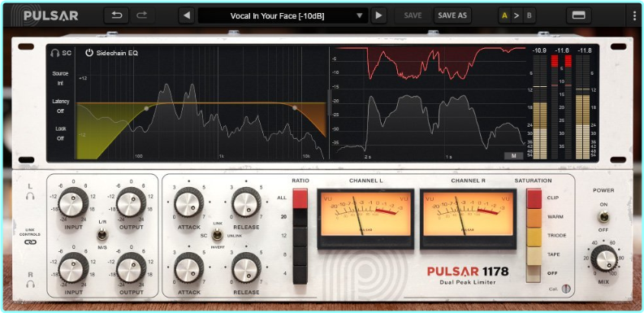Select ratio 4 button
This screenshot has height=313, width=644.
pyautogui.click(x=300, y=274)
